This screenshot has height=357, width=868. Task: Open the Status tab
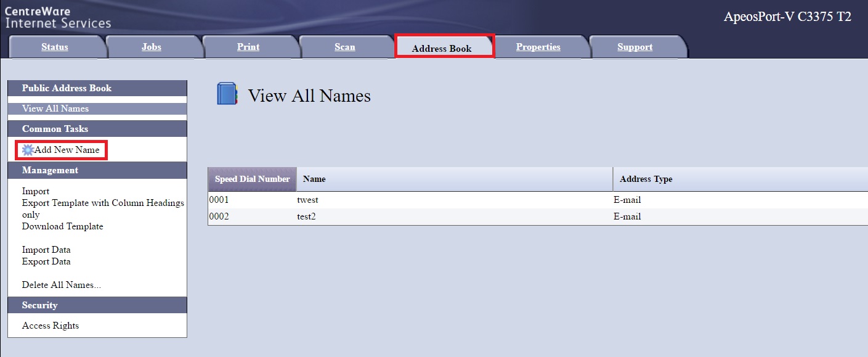pos(55,47)
